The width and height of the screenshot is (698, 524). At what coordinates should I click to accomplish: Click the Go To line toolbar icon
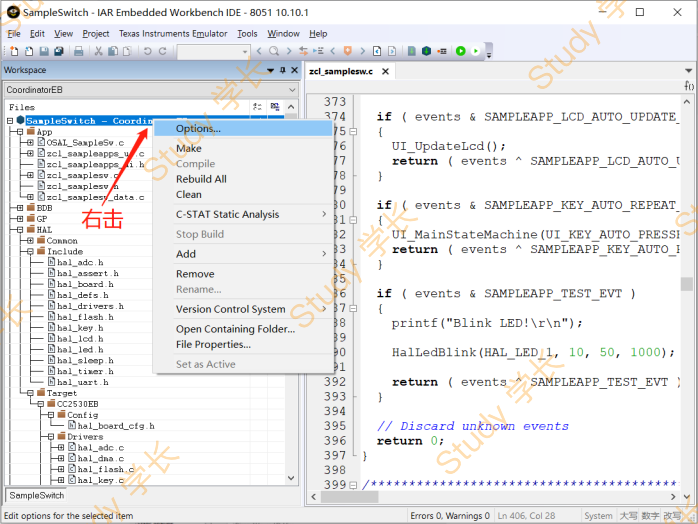point(318,51)
